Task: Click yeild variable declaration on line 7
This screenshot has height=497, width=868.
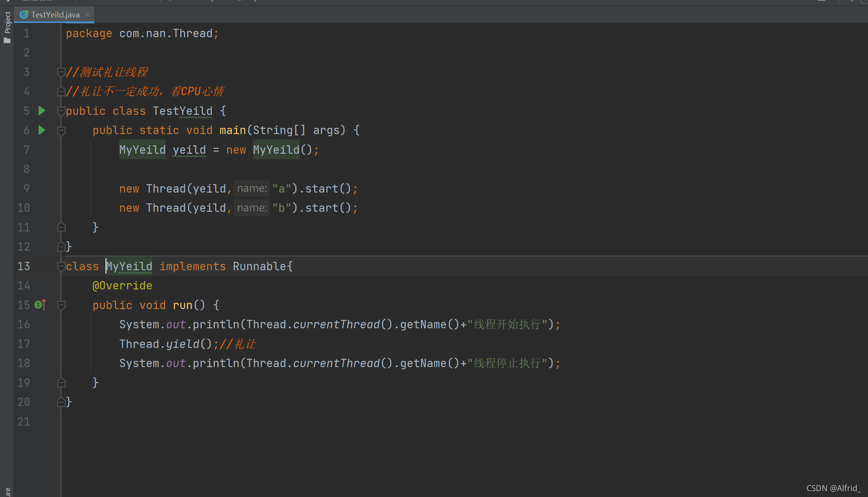Action: click(x=189, y=150)
